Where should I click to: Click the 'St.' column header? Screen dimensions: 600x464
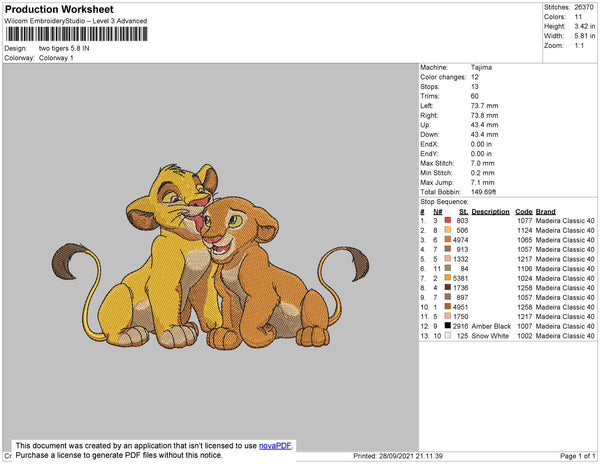click(x=463, y=212)
